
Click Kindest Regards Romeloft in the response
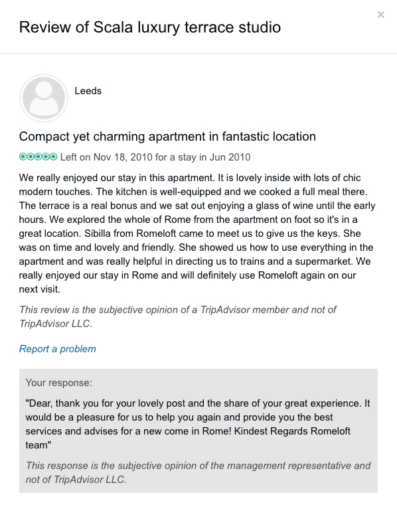pyautogui.click(x=292, y=431)
